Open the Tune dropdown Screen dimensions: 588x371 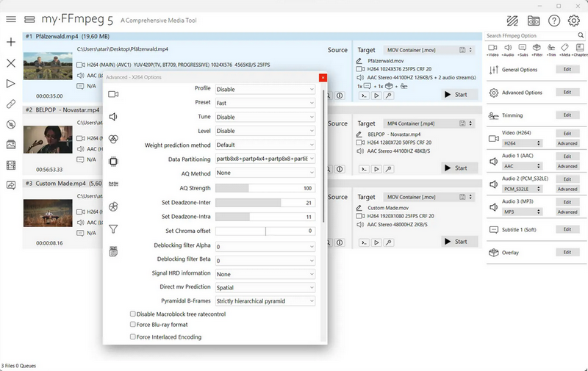tap(265, 117)
